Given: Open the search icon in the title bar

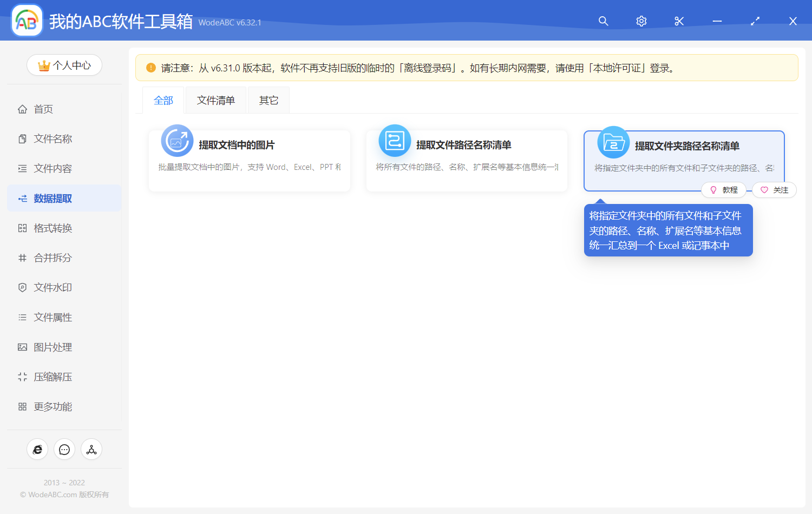Looking at the screenshot, I should 603,21.
